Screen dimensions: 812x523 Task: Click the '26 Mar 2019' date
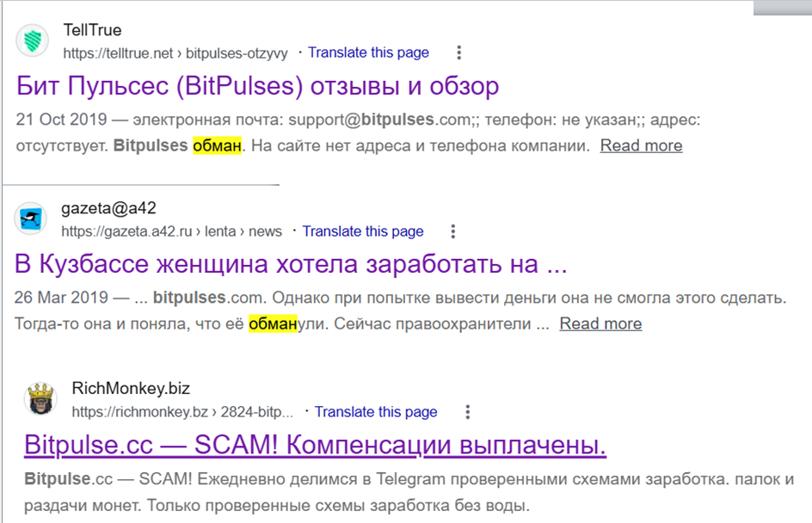tap(61, 298)
